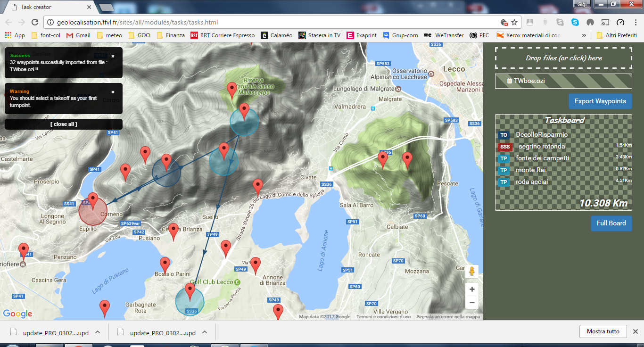Click the blue Skype extension icon

tap(575, 22)
